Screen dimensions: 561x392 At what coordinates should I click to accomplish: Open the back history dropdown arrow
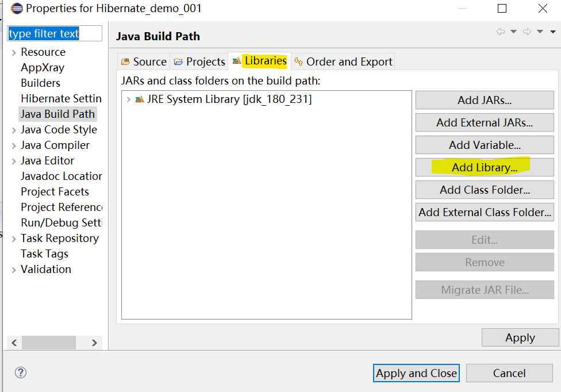point(514,32)
